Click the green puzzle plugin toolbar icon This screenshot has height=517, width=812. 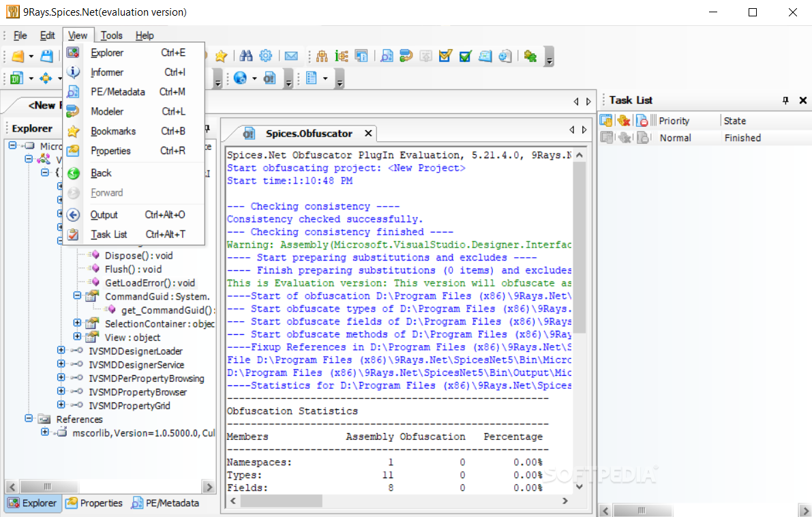click(x=530, y=56)
